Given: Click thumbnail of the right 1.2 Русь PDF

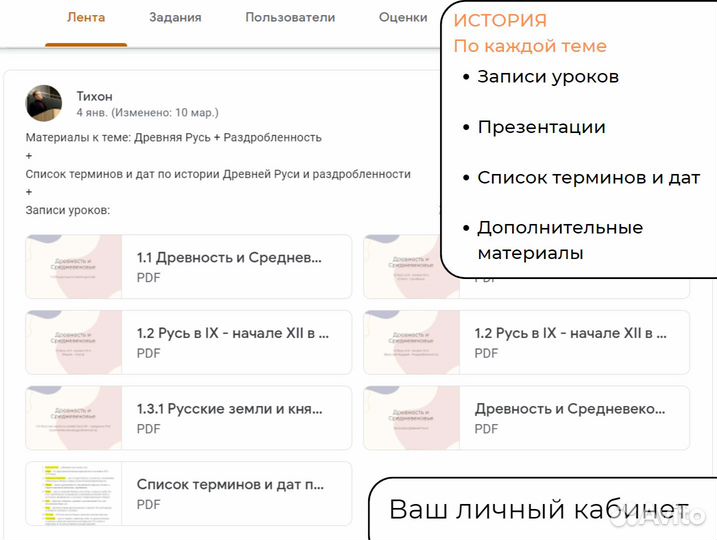Looking at the screenshot, I should (x=412, y=342).
